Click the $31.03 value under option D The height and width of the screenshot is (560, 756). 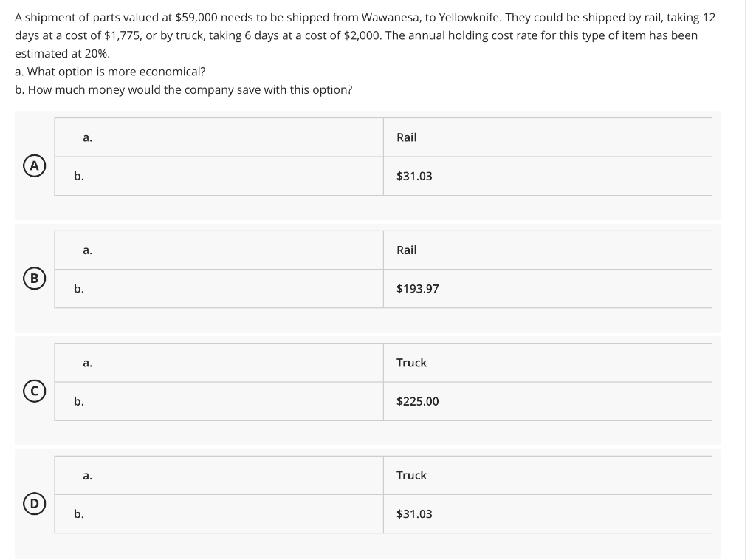coord(415,514)
